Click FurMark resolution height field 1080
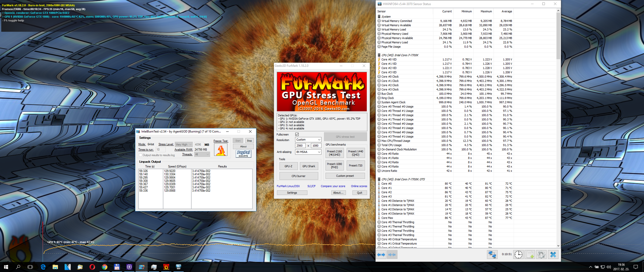This screenshot has height=272, width=644. click(316, 146)
